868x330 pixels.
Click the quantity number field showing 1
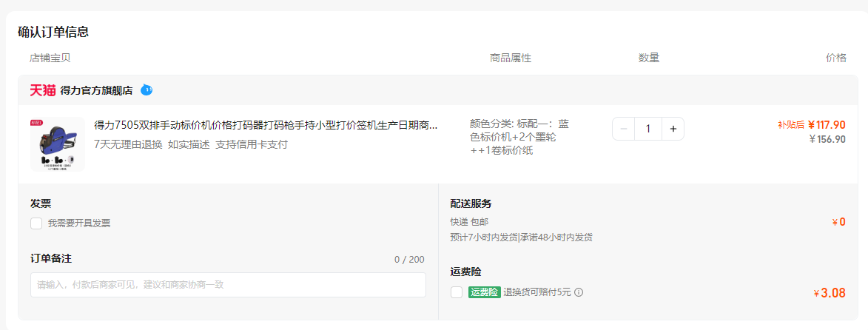[648, 129]
